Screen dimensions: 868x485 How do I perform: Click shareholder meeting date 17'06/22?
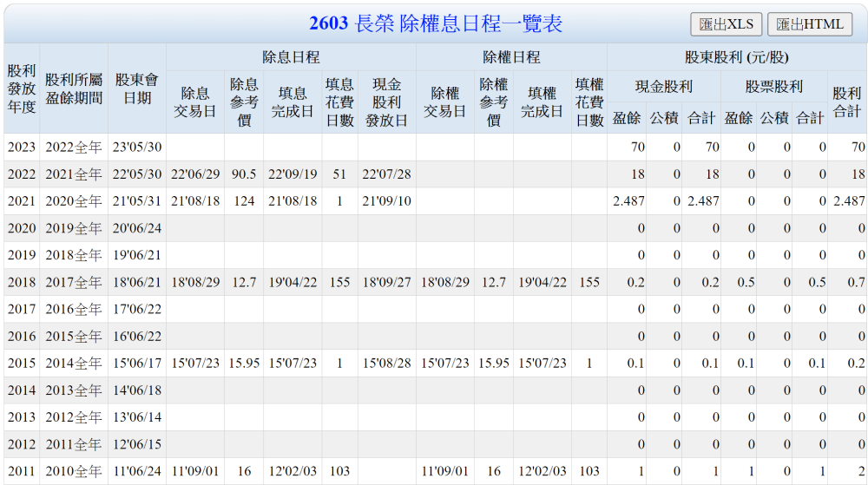click(137, 309)
